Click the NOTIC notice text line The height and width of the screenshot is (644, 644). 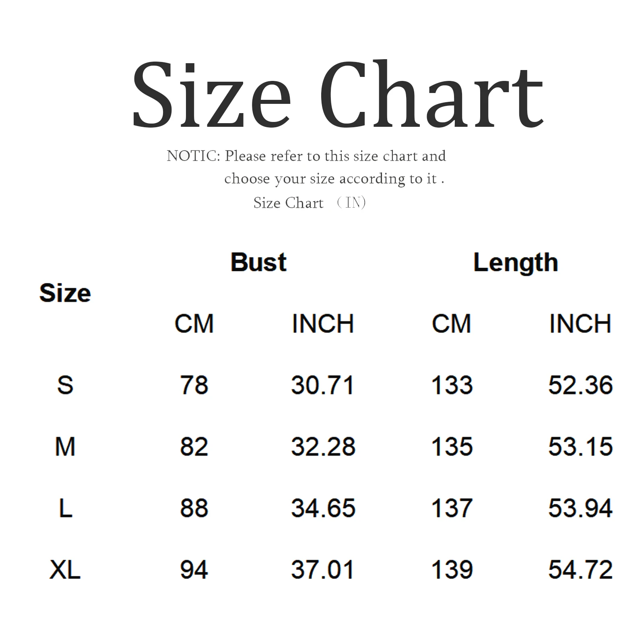point(306,156)
